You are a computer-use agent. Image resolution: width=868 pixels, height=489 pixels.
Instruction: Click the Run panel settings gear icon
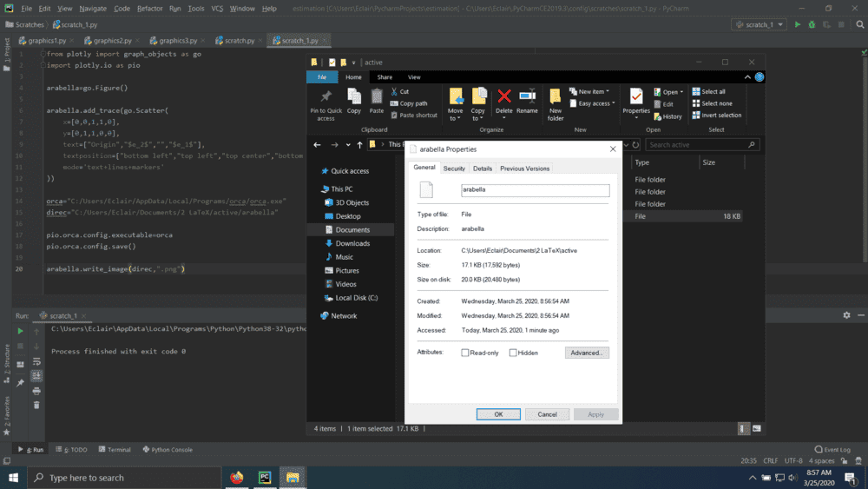[846, 315]
